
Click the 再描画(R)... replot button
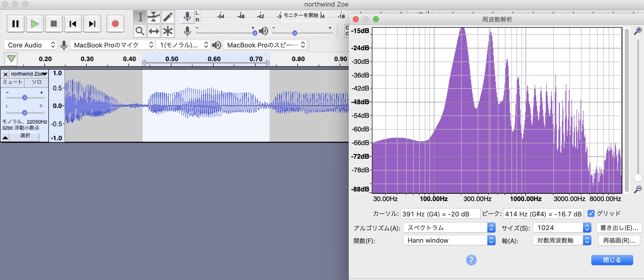(619, 240)
